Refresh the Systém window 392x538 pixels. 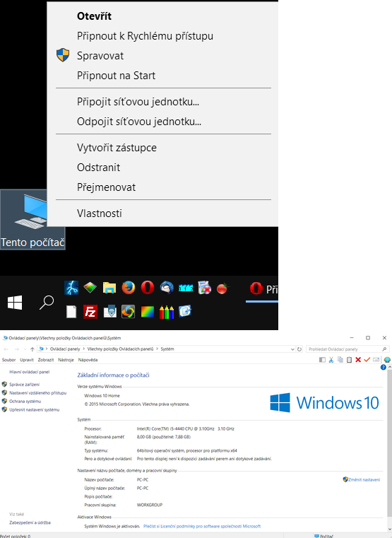pyautogui.click(x=299, y=349)
